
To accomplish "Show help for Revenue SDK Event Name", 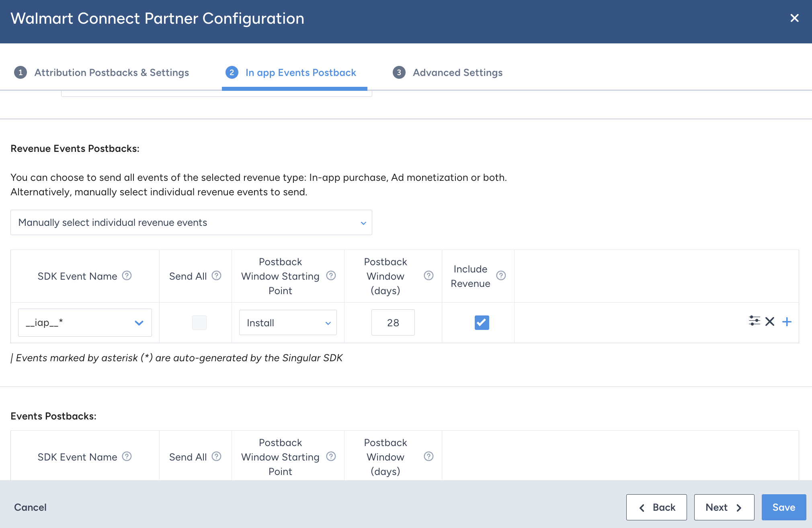I will pyautogui.click(x=127, y=276).
